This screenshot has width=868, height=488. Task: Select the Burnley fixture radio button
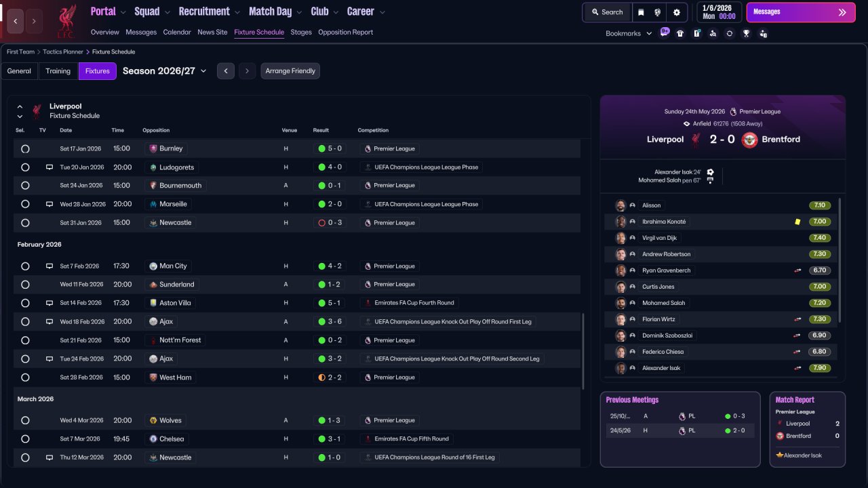coord(25,148)
